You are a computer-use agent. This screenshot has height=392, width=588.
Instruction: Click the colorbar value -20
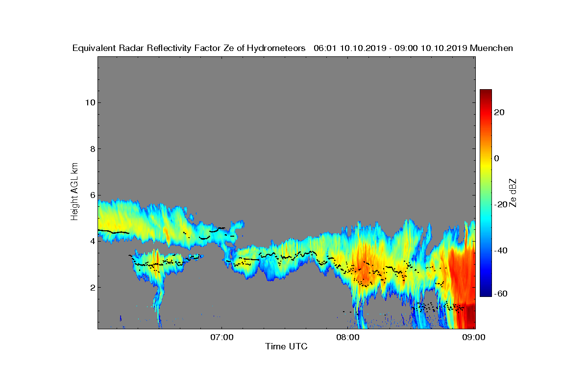pos(501,204)
